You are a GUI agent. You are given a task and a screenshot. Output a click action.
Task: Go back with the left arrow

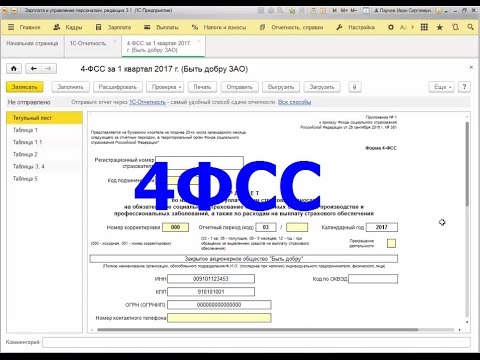pos(33,69)
